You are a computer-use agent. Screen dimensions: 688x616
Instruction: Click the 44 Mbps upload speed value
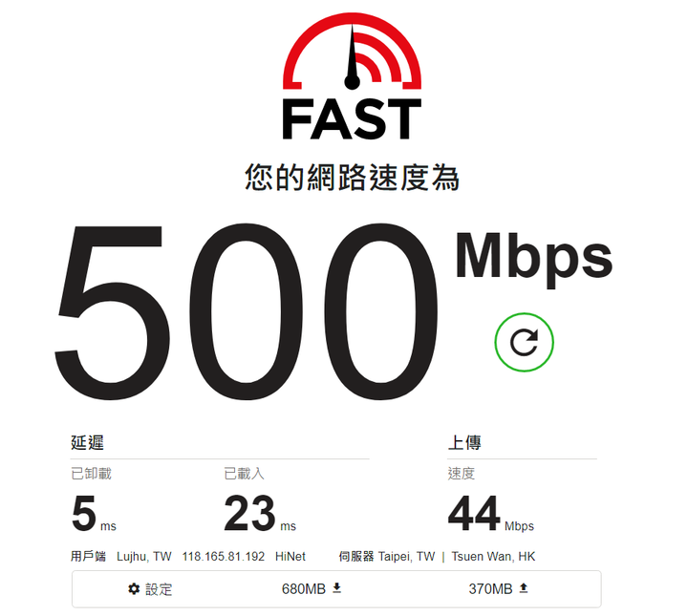(491, 513)
